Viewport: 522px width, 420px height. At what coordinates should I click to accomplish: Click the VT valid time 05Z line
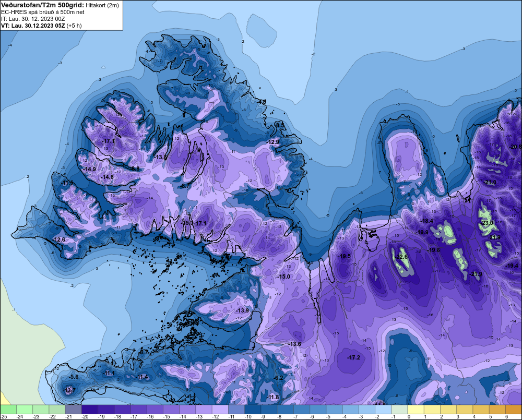pyautogui.click(x=41, y=25)
